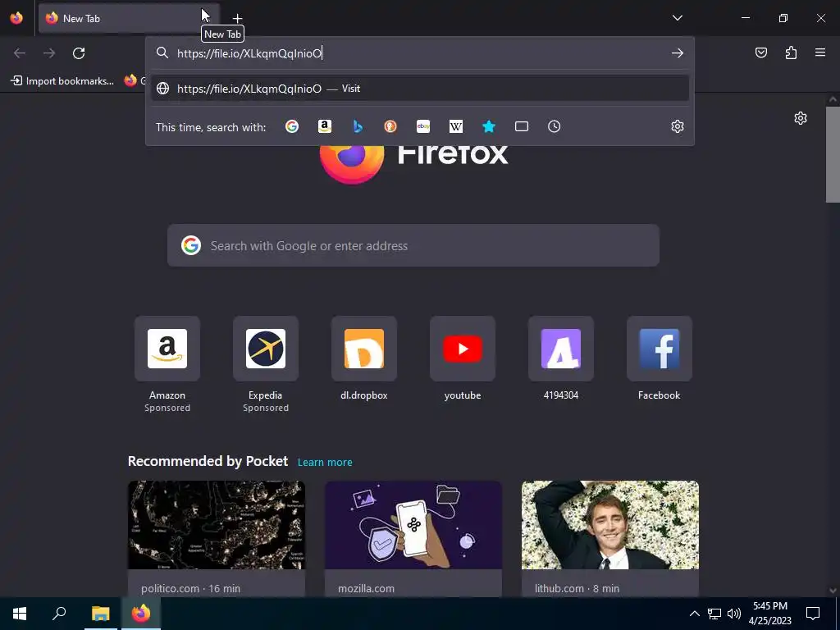Image resolution: width=840 pixels, height=630 pixels.
Task: Open the Extensions puzzle icon
Action: (791, 52)
